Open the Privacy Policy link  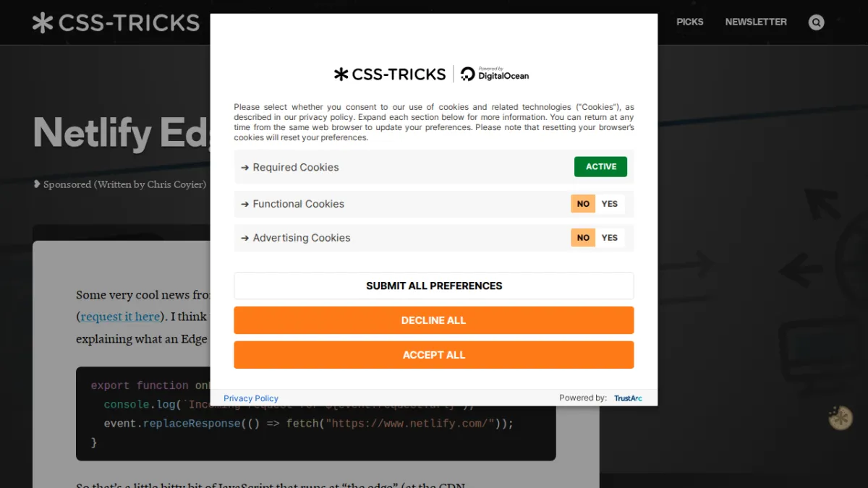pos(251,398)
